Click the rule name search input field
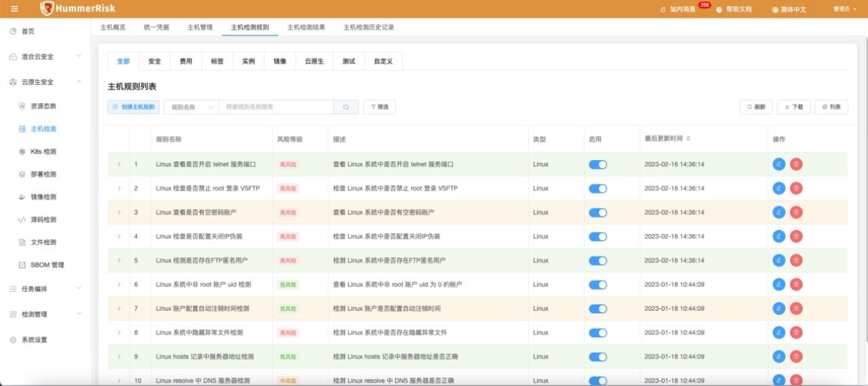Screen dimensions: 868x386 click(275, 107)
